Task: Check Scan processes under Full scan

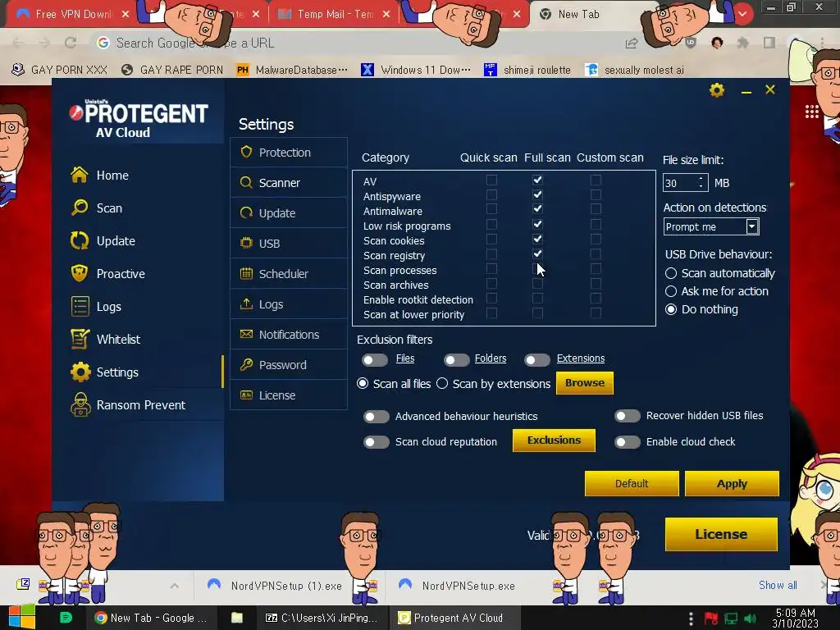Action: tap(538, 268)
